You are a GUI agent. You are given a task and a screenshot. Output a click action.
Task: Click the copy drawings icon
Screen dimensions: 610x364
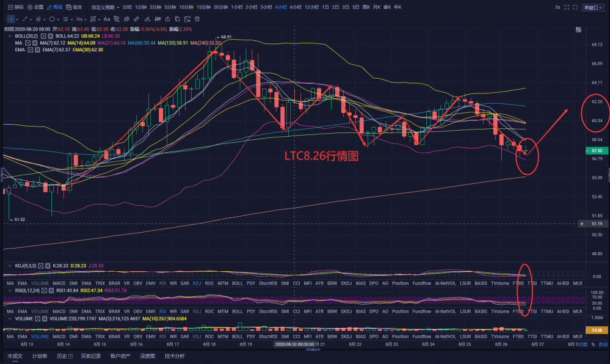(x=178, y=19)
